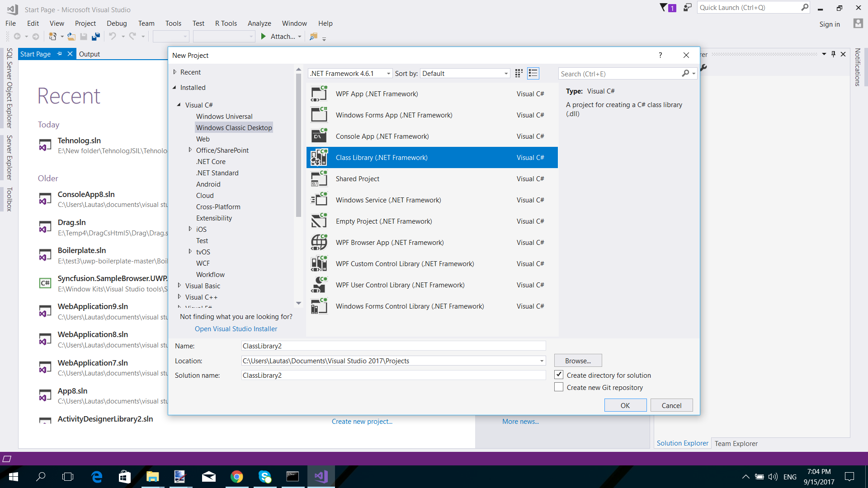Click the project Name input field
Screen dimensions: 868x488
tap(393, 346)
